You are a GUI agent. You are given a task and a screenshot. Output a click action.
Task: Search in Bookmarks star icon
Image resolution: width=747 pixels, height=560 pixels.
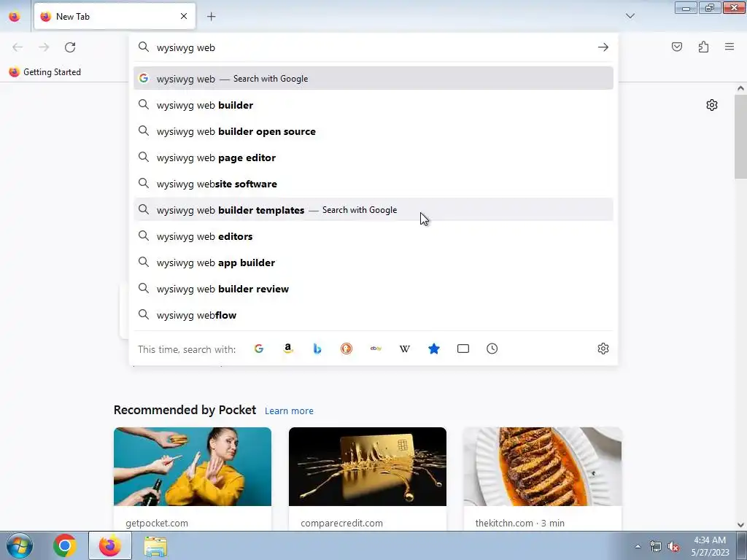pyautogui.click(x=434, y=349)
